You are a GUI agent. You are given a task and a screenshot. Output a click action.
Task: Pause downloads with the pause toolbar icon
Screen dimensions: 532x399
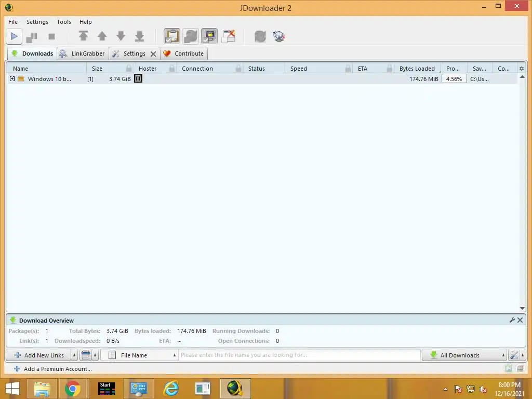pyautogui.click(x=32, y=37)
